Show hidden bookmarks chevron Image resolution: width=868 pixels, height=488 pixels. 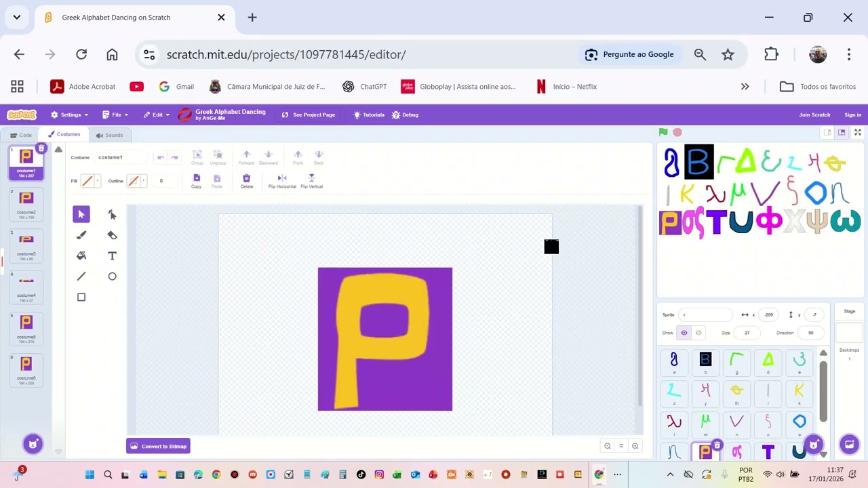pos(745,86)
